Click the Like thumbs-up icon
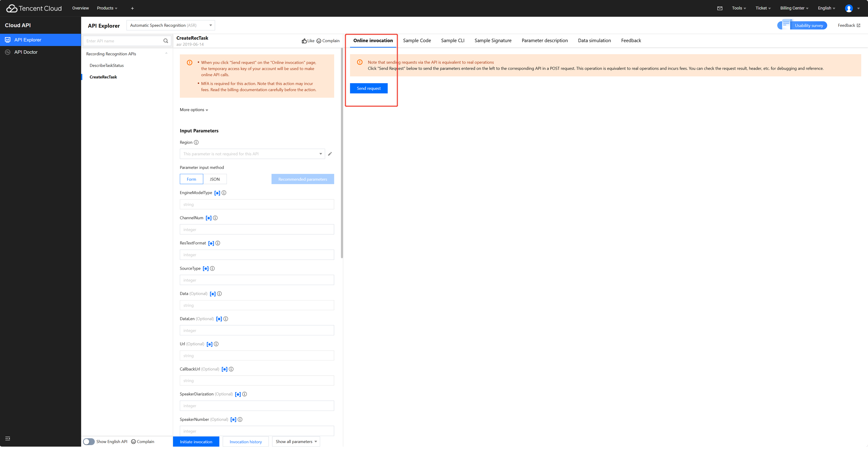 coord(304,41)
